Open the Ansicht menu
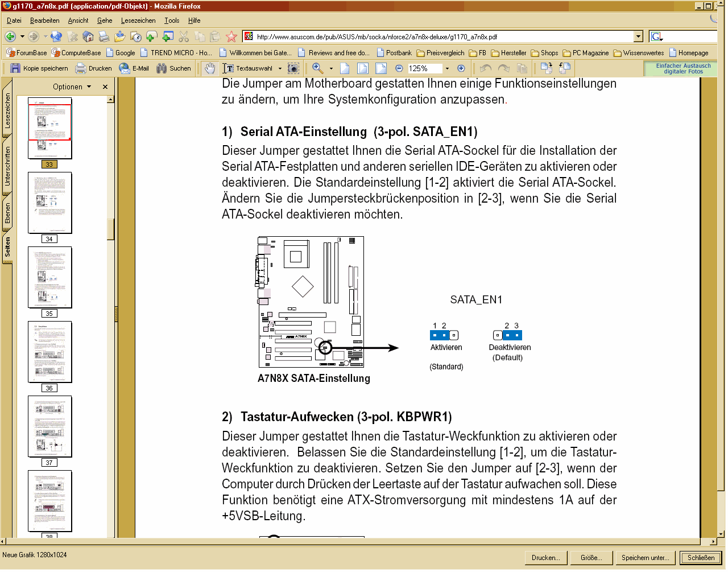The image size is (728, 572). 78,20
